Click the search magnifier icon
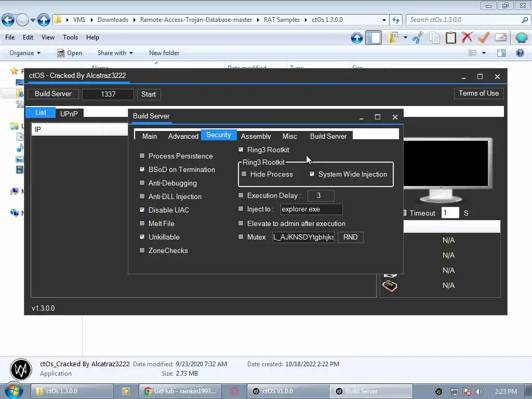Image resolution: width=532 pixels, height=399 pixels. pos(525,20)
